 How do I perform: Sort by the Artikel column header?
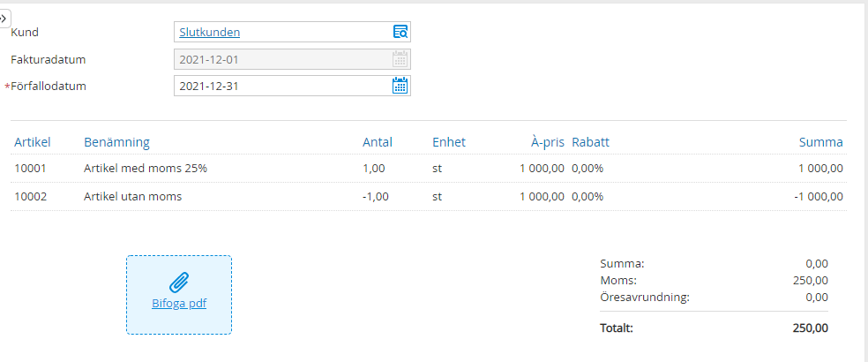pyautogui.click(x=33, y=142)
